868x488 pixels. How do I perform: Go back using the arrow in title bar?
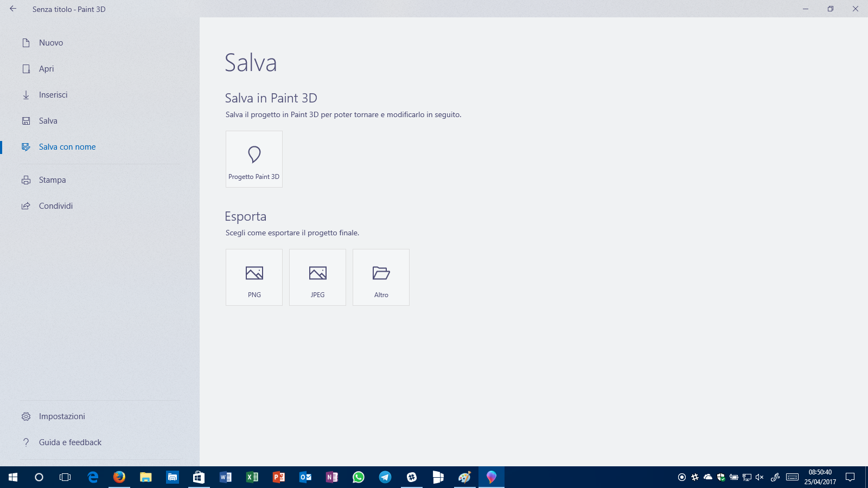pos(13,9)
